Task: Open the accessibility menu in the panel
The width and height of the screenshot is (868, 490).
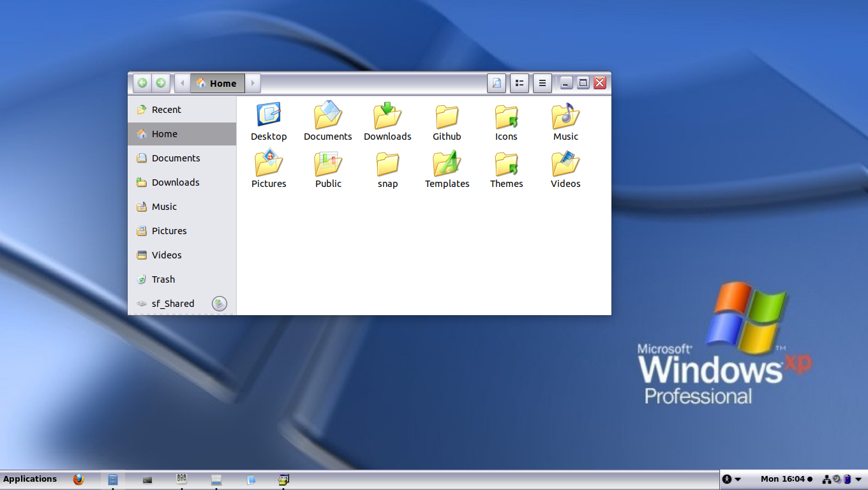Action: click(x=731, y=479)
